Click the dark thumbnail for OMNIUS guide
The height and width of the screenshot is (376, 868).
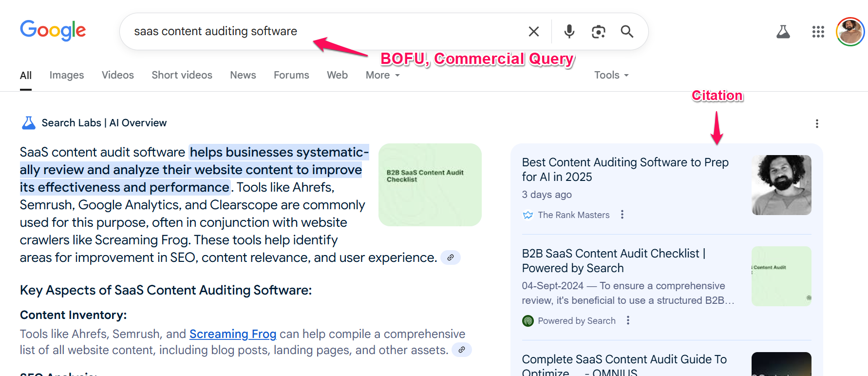pos(782,364)
